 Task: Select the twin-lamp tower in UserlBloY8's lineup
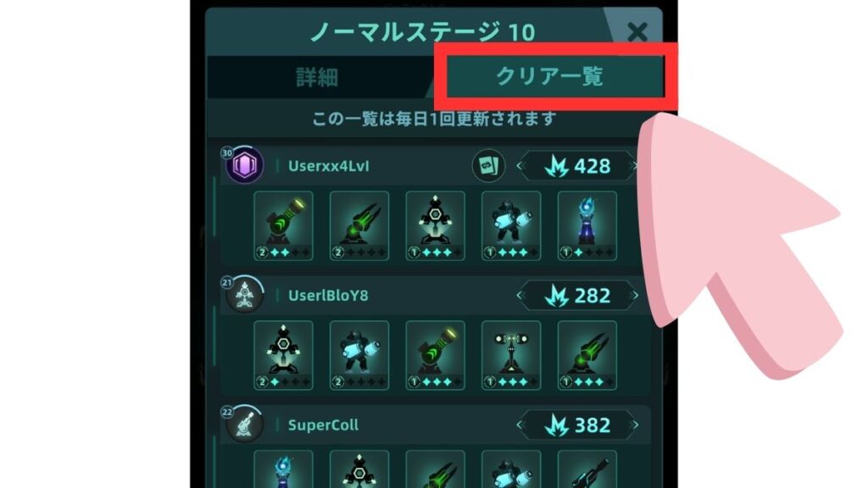click(x=511, y=355)
